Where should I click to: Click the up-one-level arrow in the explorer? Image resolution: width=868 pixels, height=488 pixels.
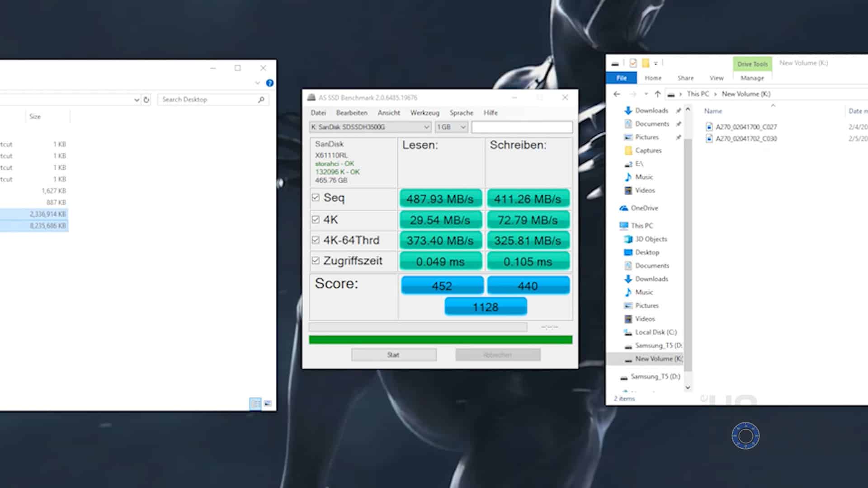657,94
